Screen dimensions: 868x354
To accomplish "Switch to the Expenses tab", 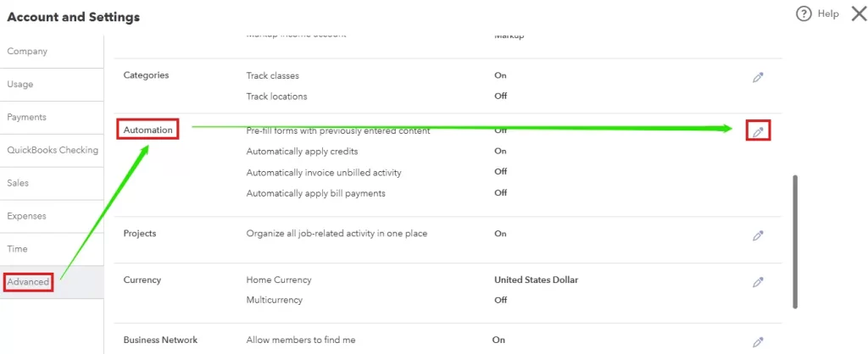I will [x=26, y=216].
